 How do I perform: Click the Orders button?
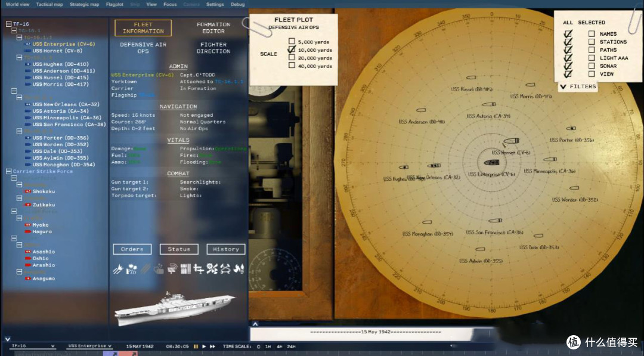[x=132, y=249]
